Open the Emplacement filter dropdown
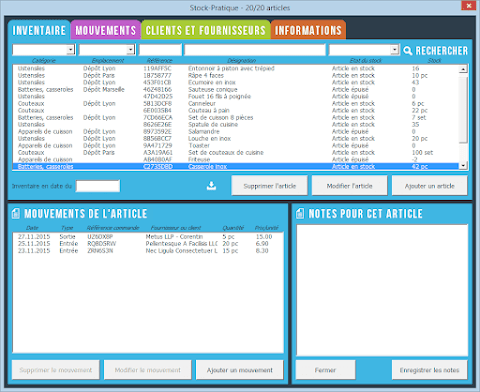Image resolution: width=480 pixels, height=392 pixels. (x=130, y=50)
